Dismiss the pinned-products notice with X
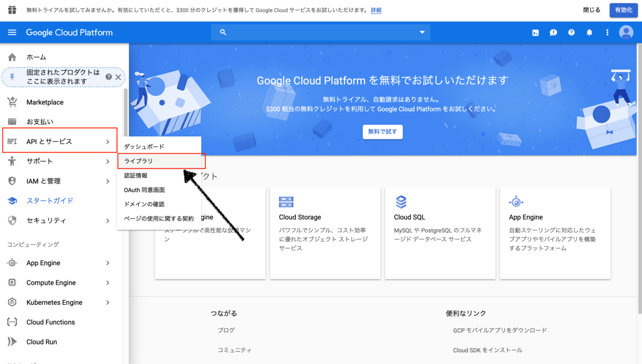Viewport: 642px width, 364px height. [118, 77]
